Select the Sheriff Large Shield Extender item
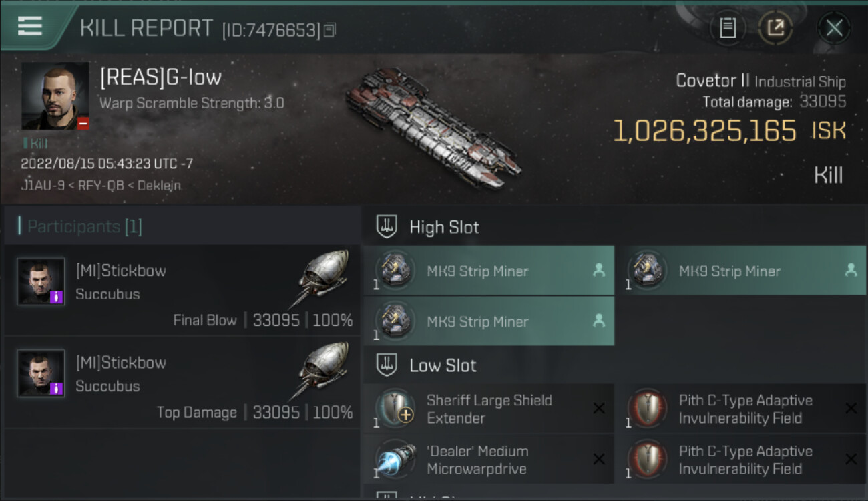Image resolution: width=868 pixels, height=501 pixels. (489, 409)
